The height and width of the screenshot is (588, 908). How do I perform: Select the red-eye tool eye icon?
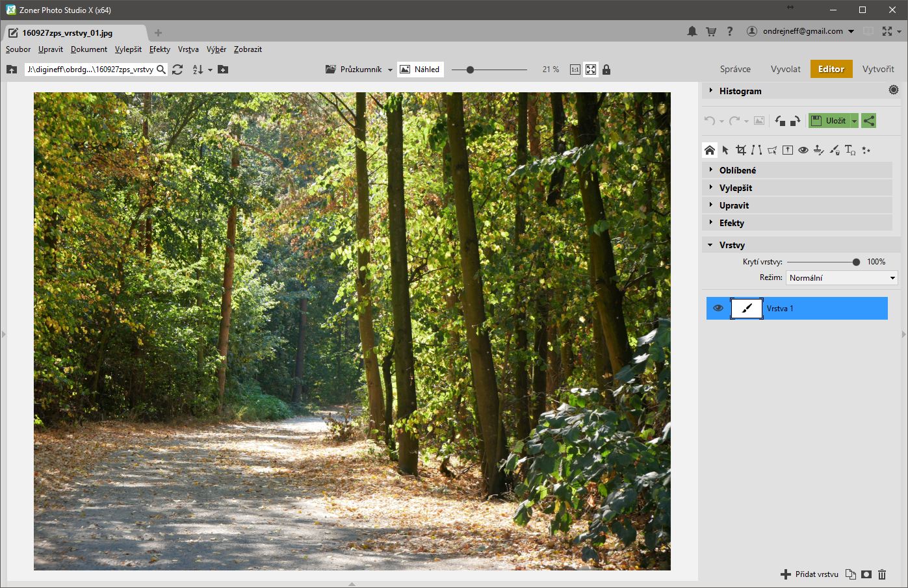click(x=803, y=150)
